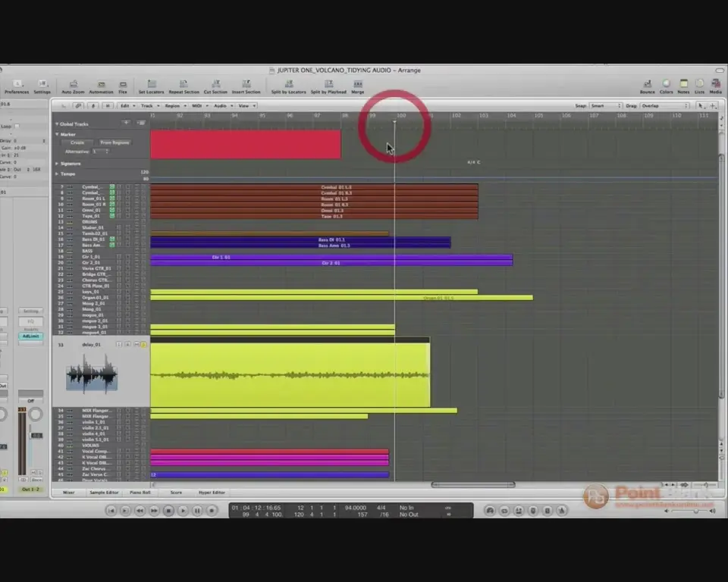
Task: Click the Stop transport button
Action: tap(168, 511)
